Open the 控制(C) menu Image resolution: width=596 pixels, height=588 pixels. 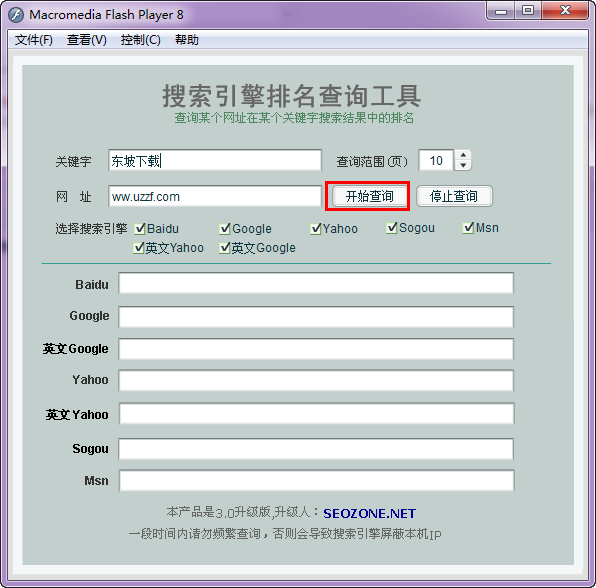point(141,40)
